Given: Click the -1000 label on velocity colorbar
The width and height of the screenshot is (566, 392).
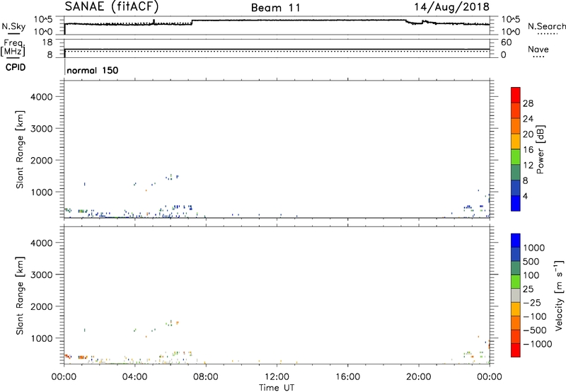Looking at the screenshot, I should [x=538, y=344].
